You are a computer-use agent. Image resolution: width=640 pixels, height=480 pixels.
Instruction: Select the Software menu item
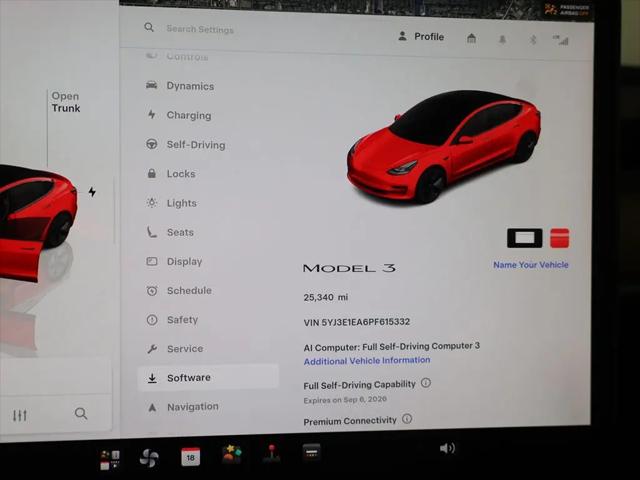pyautogui.click(x=208, y=378)
